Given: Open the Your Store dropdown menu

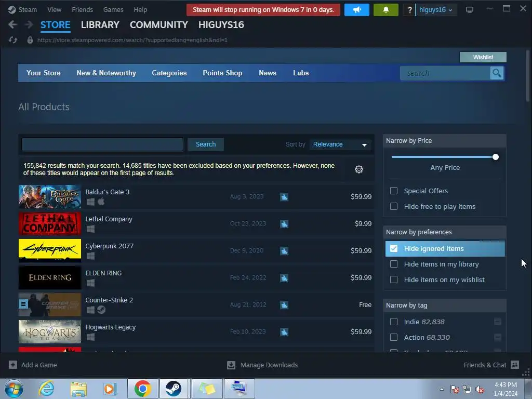Looking at the screenshot, I should coord(44,73).
